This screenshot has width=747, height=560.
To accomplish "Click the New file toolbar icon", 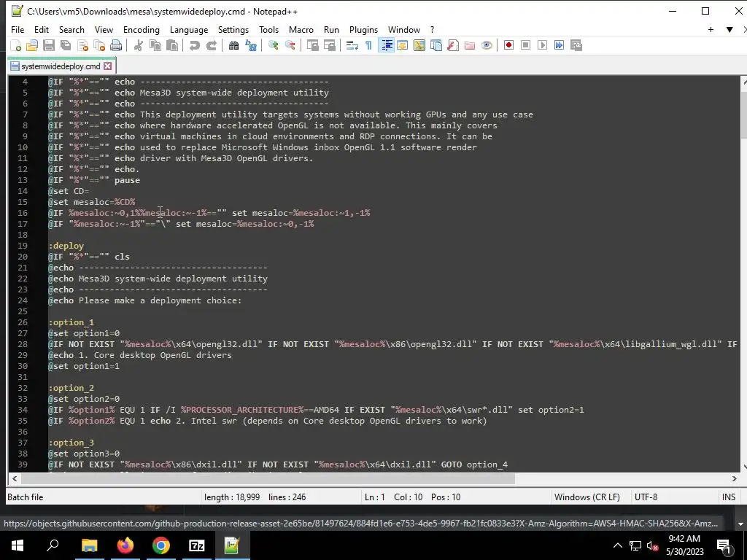I will pos(16,45).
